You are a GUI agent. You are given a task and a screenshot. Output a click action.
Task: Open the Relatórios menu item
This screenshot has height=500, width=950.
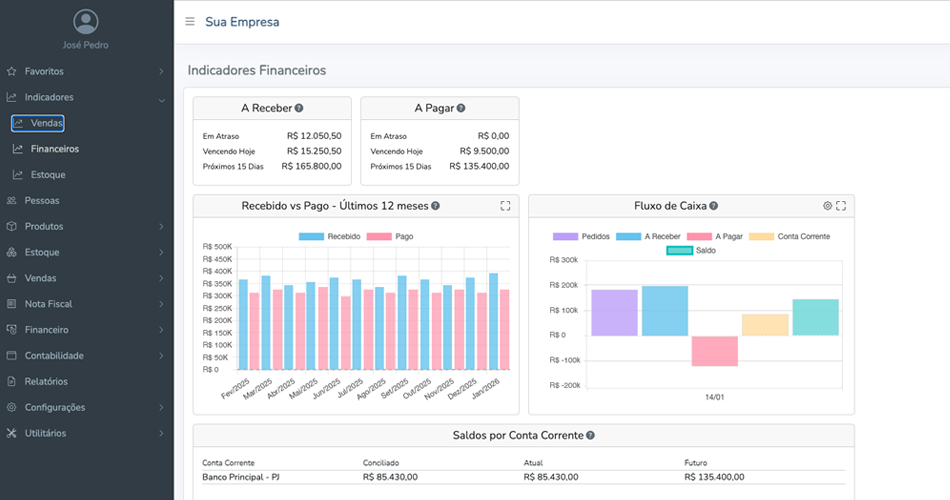46,382
